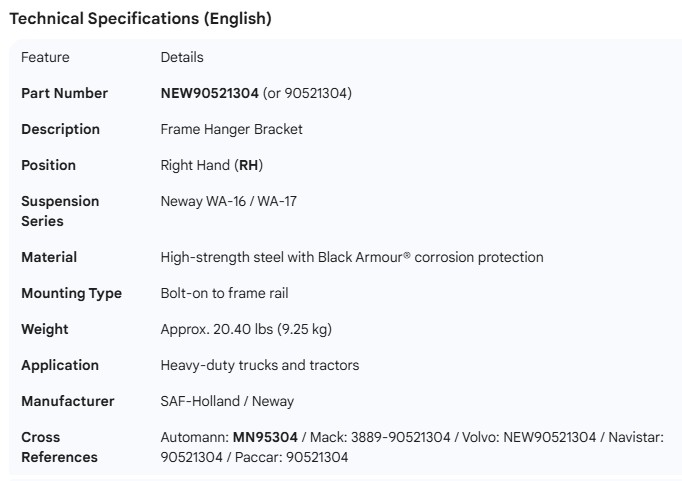Screen dimensions: 682x481
Task: Click the Material row label
Action: point(49,257)
